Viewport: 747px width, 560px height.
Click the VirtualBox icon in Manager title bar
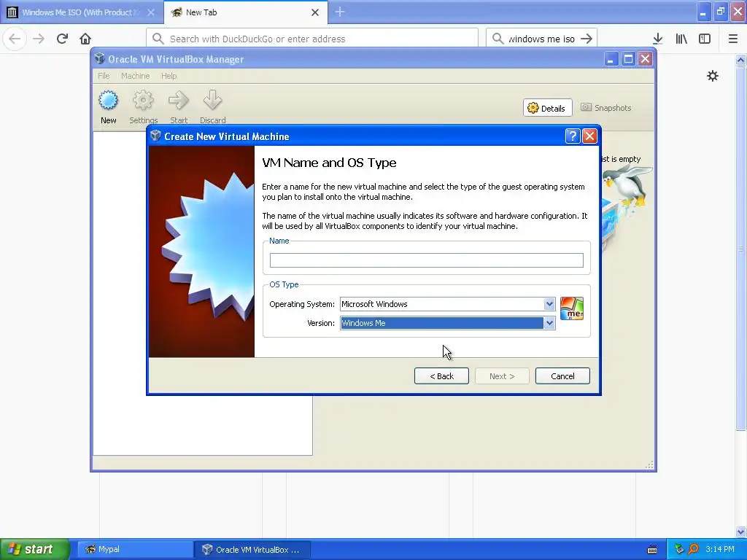tap(99, 58)
